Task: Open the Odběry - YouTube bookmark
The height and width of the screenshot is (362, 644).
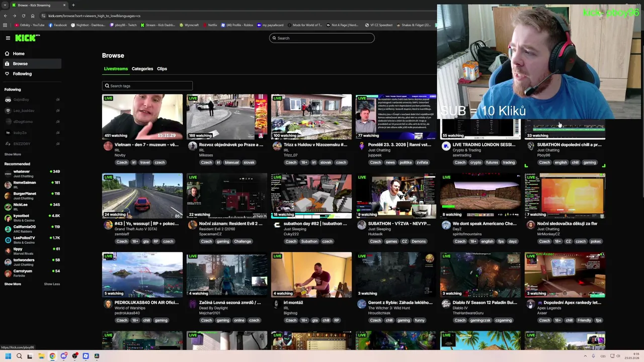Action: tap(30, 25)
